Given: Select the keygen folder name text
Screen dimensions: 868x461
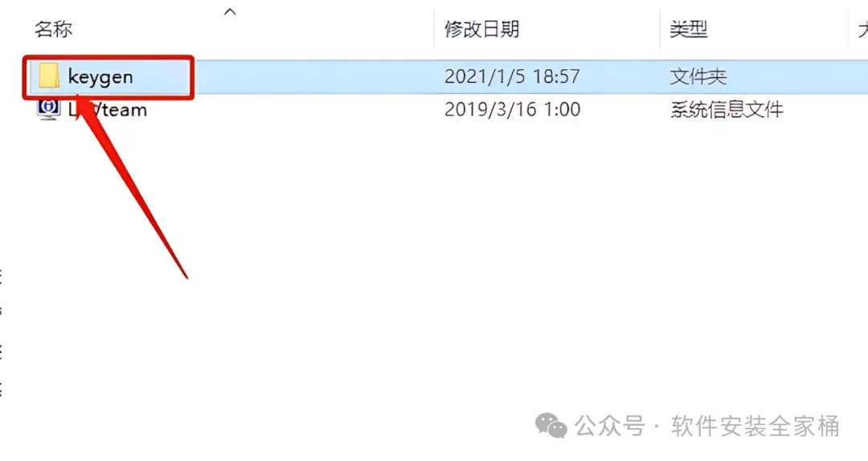Looking at the screenshot, I should [100, 76].
